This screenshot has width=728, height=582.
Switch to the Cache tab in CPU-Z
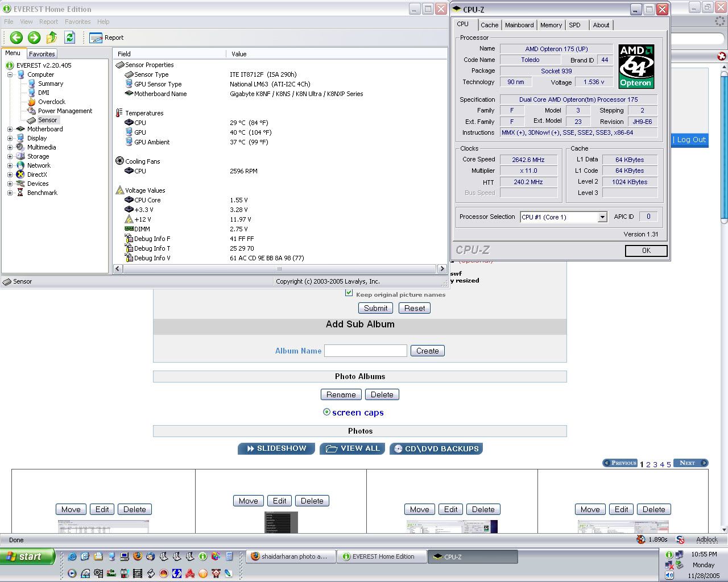489,25
